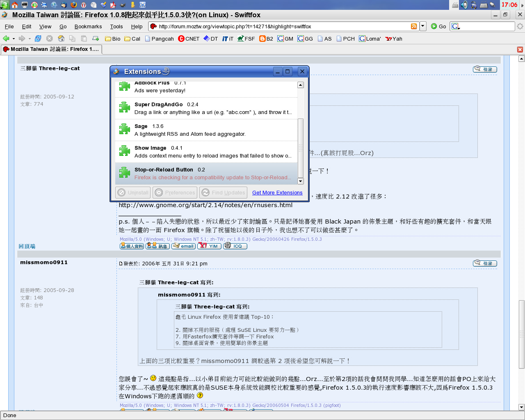Click the Back navigation arrow
The width and height of the screenshot is (525, 420).
click(6, 39)
